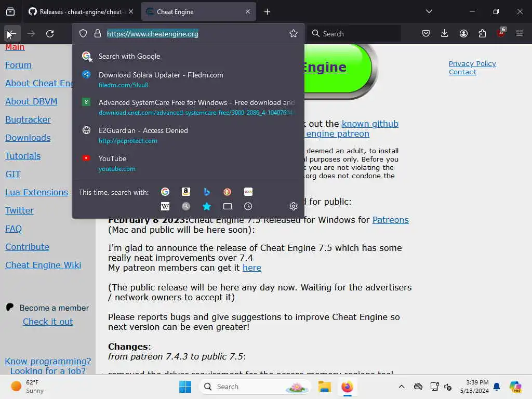Open the Tutorials link
This screenshot has width=532, height=399.
(x=23, y=156)
